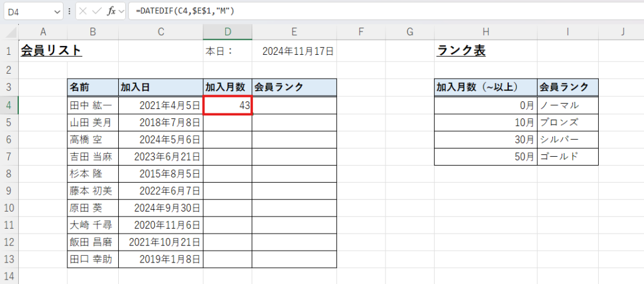Click the date cell 2024年11月17日
The width and height of the screenshot is (644, 284).
coord(295,52)
